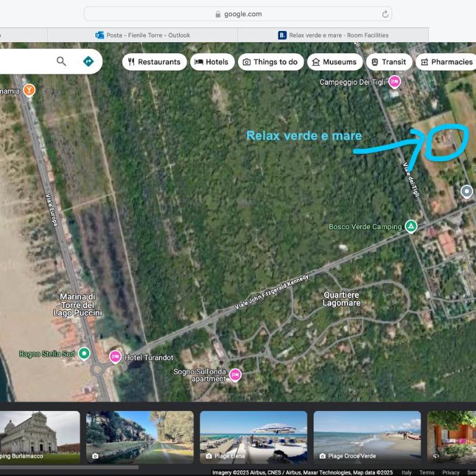Click the Quartiere Lagomare map label
Image resolution: width=476 pixels, height=476 pixels.
point(342,299)
